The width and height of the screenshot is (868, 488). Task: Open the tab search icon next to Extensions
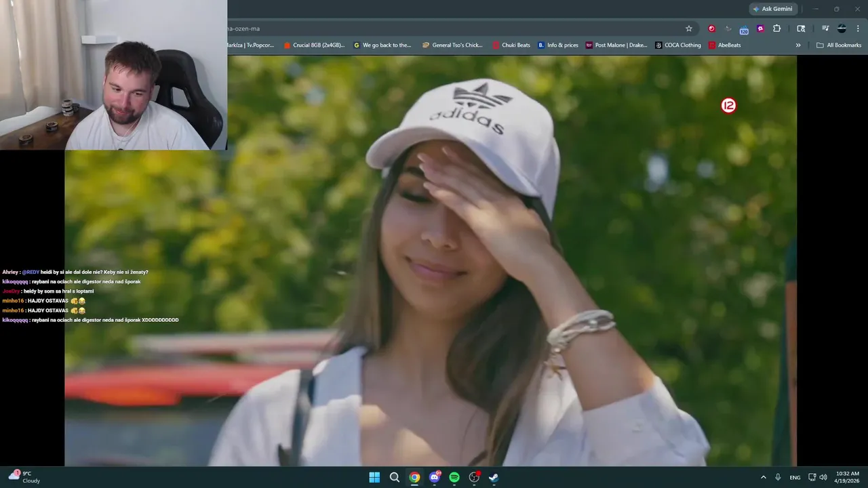[x=801, y=28]
